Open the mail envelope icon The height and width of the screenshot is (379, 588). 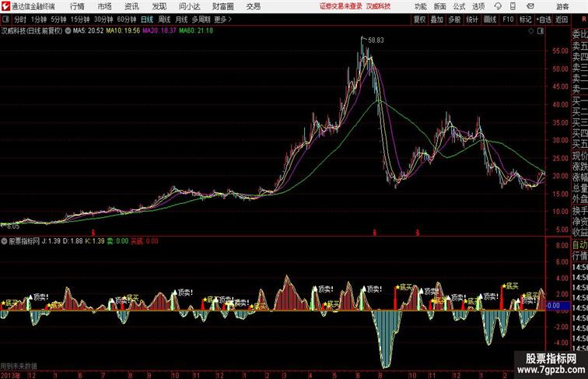(x=530, y=6)
